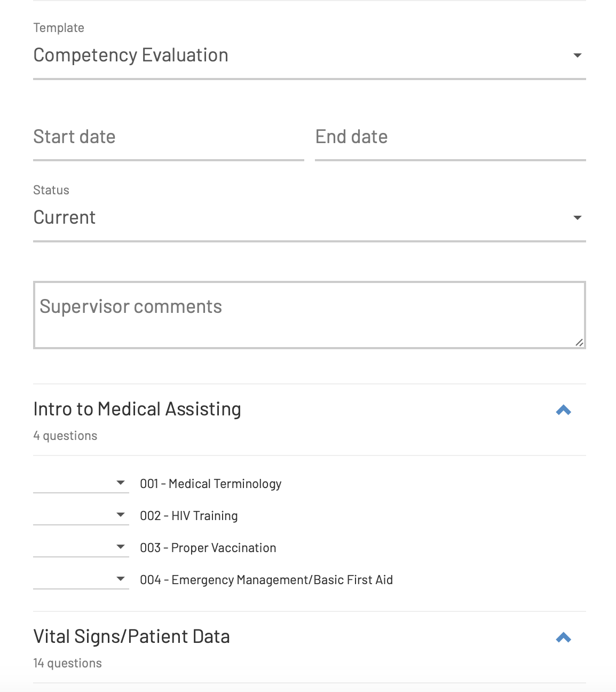Click the 001 - Medical Terminology label

pos(211,484)
